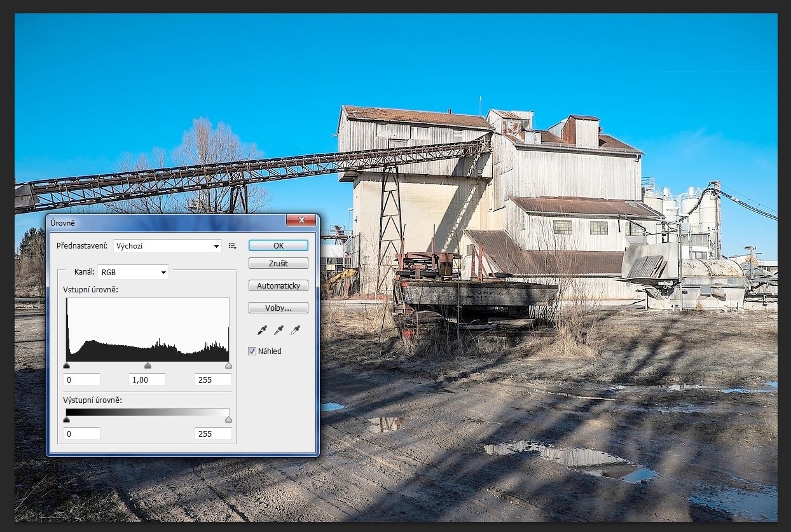Click the output white level slider
Image resolution: width=791 pixels, height=532 pixels.
(228, 419)
